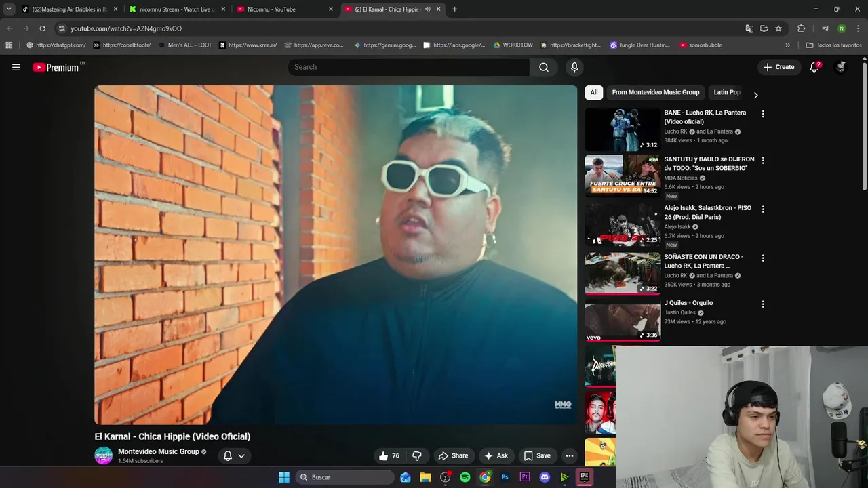Click the Windows Buscar search box

pyautogui.click(x=346, y=477)
